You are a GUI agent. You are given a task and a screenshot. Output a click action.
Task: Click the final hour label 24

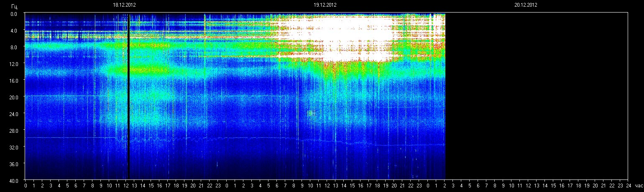pyautogui.click(x=629, y=185)
